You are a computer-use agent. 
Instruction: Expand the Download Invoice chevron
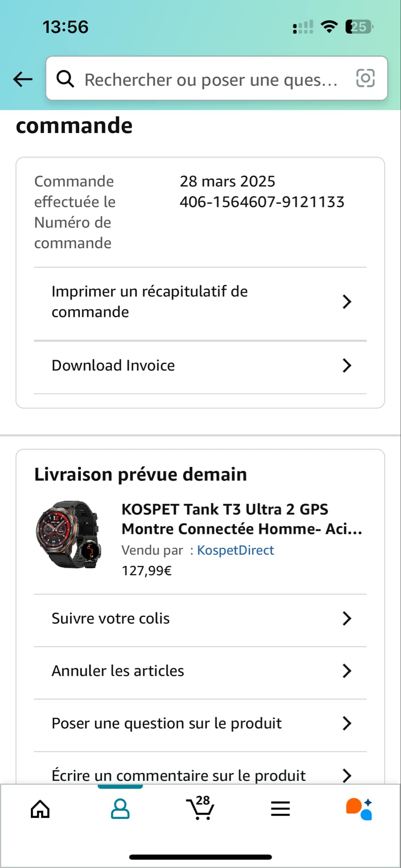coord(347,365)
